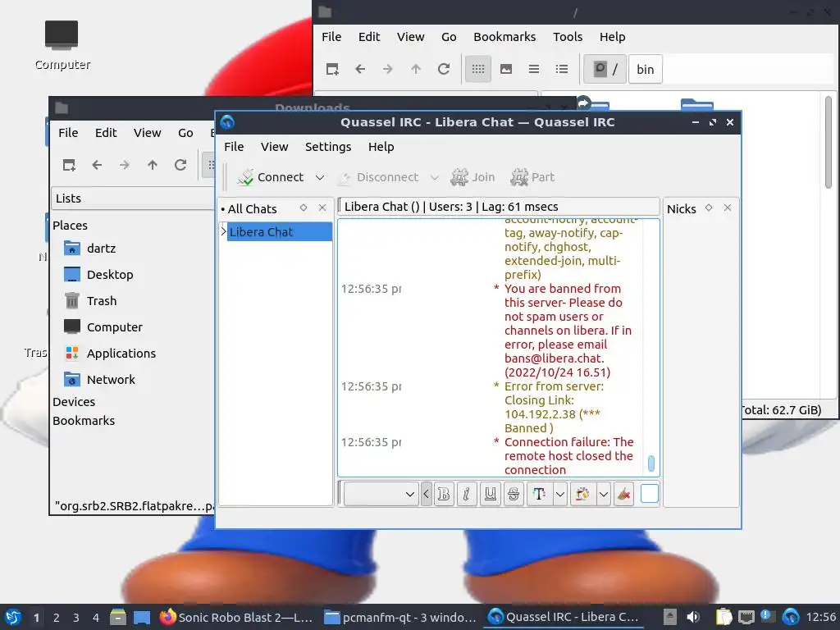Click the Connect icon in Quassel toolbar
Viewport: 840px width, 630px height.
[x=245, y=177]
